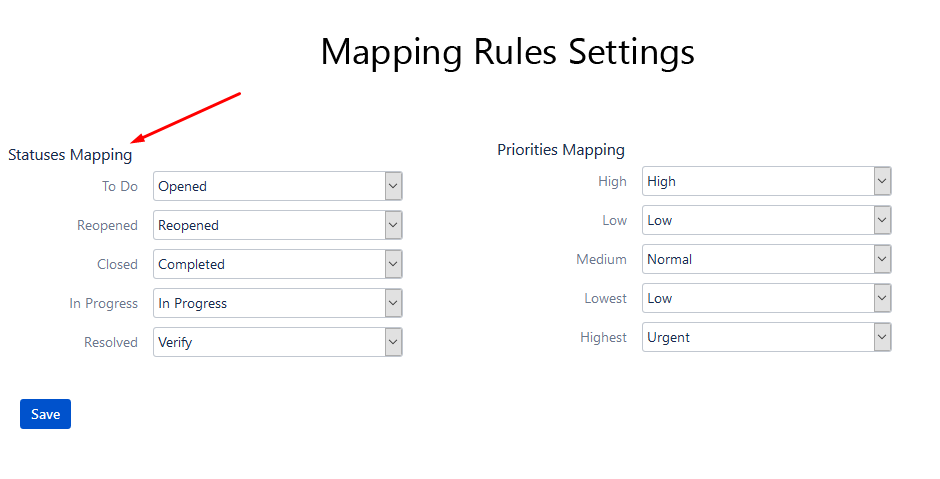The image size is (940, 479).
Task: Click the Resolved field label
Action: point(111,342)
